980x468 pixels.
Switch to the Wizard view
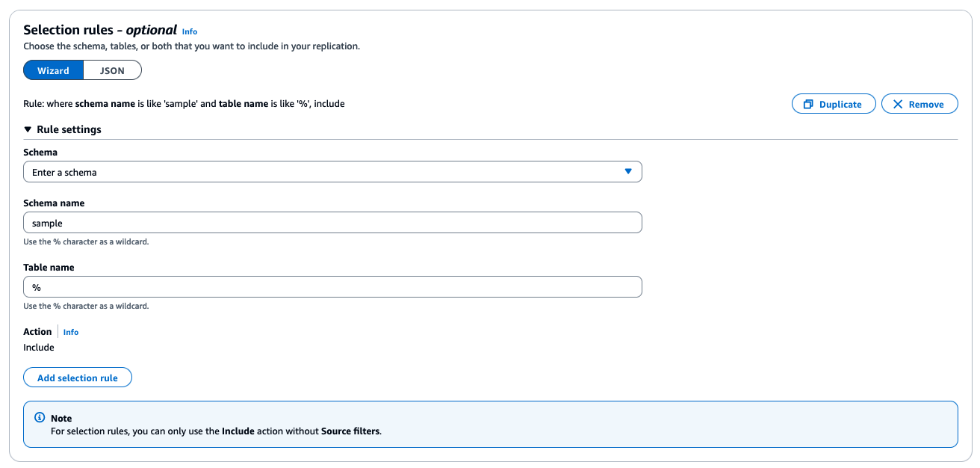click(53, 70)
